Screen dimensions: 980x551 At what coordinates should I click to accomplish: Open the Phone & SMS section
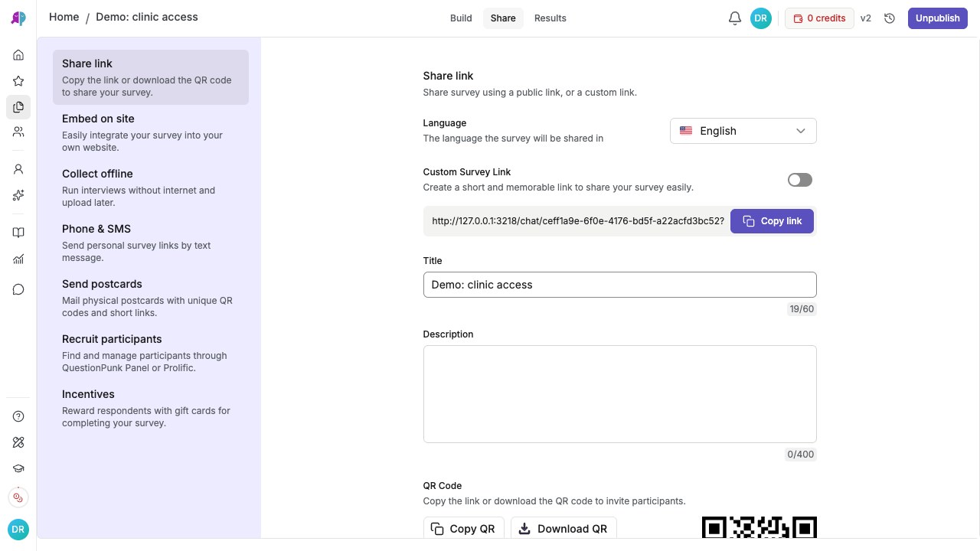[151, 243]
